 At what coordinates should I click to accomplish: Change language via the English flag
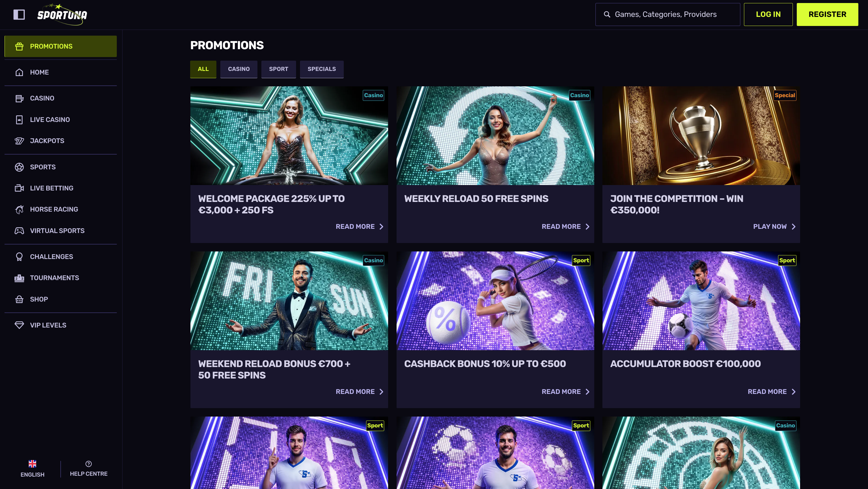click(x=32, y=464)
